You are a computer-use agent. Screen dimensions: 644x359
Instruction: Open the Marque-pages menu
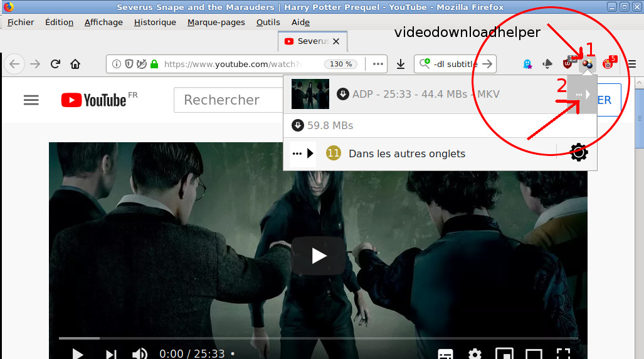coord(216,22)
